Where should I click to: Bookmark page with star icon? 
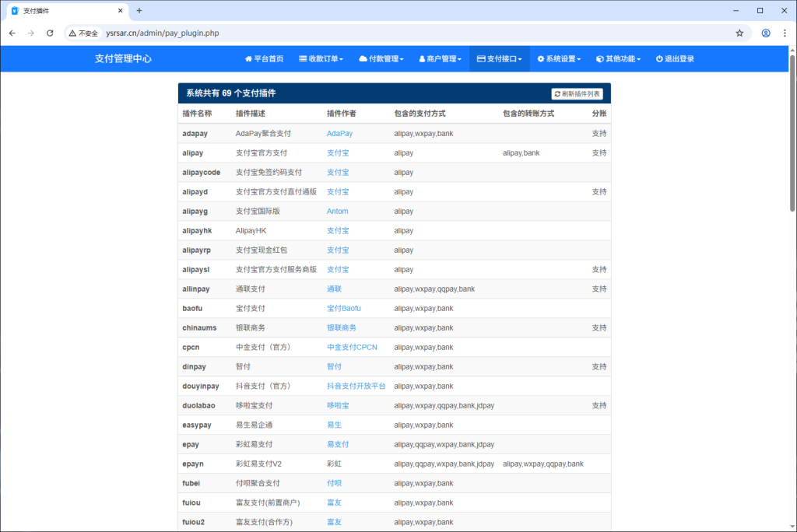(x=739, y=33)
